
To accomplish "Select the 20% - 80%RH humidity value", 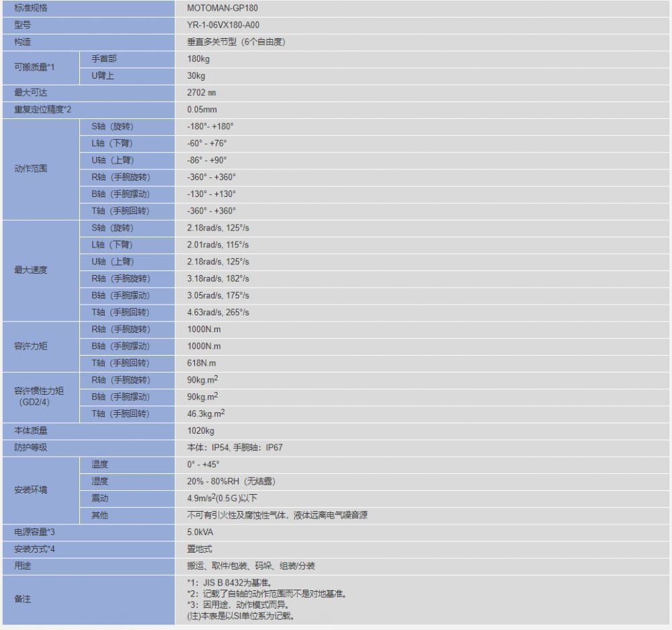I will pos(231,481).
